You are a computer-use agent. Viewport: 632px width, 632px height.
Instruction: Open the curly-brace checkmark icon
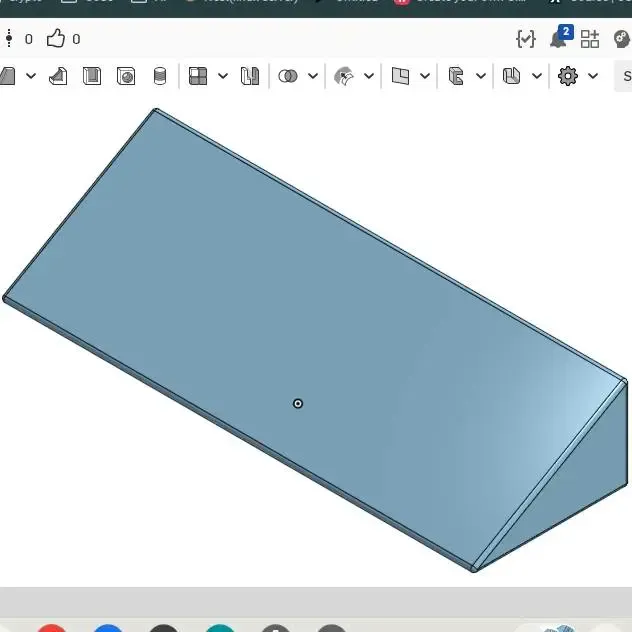[x=526, y=39]
